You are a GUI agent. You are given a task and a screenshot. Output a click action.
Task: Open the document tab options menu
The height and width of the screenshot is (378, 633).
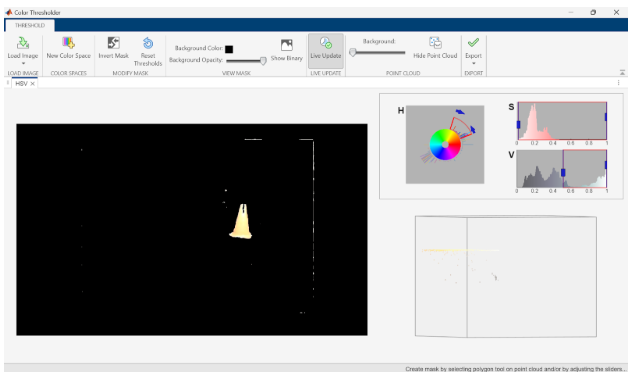[618, 83]
